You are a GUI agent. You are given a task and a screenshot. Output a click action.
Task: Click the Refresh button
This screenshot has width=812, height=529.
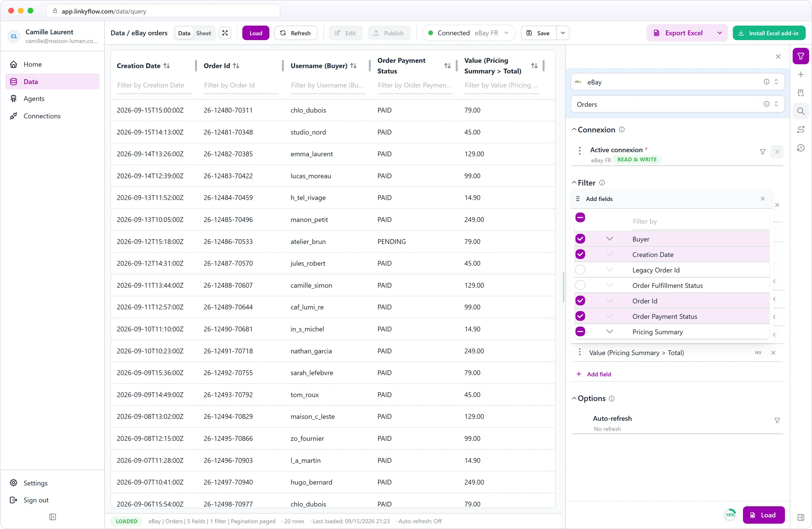point(295,33)
